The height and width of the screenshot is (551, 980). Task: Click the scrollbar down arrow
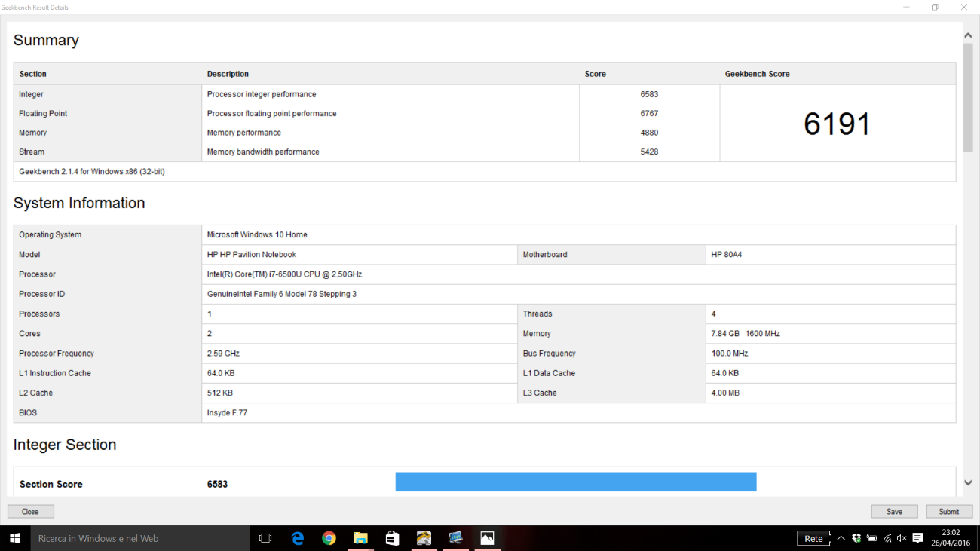968,483
